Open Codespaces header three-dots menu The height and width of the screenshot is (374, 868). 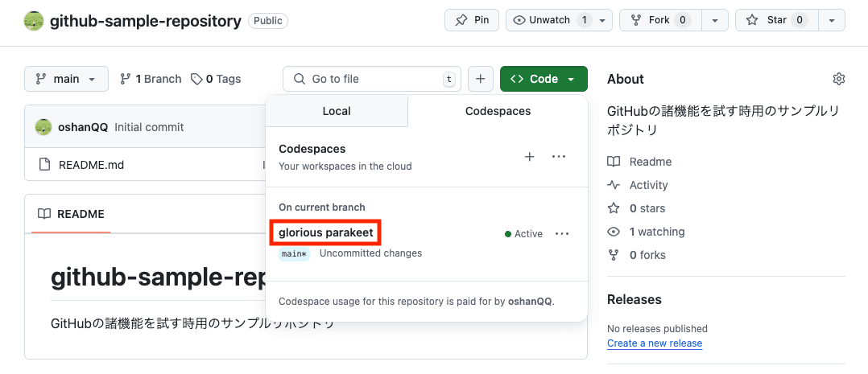coord(559,157)
